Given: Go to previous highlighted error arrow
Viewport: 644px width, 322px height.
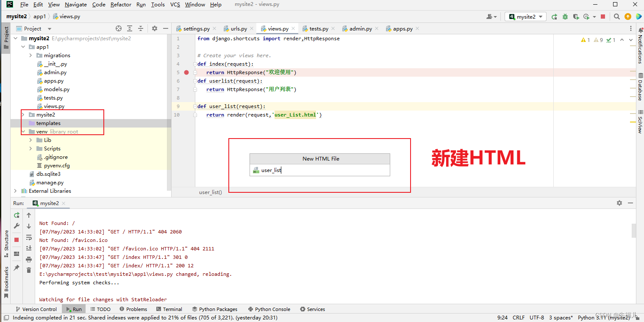Looking at the screenshot, I should [x=622, y=40].
